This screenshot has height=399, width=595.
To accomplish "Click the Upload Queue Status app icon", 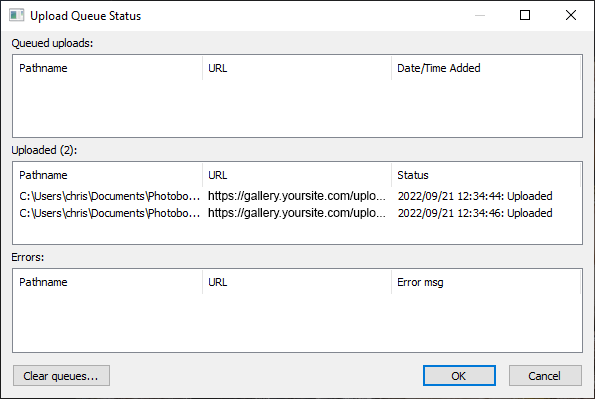I will [17, 16].
